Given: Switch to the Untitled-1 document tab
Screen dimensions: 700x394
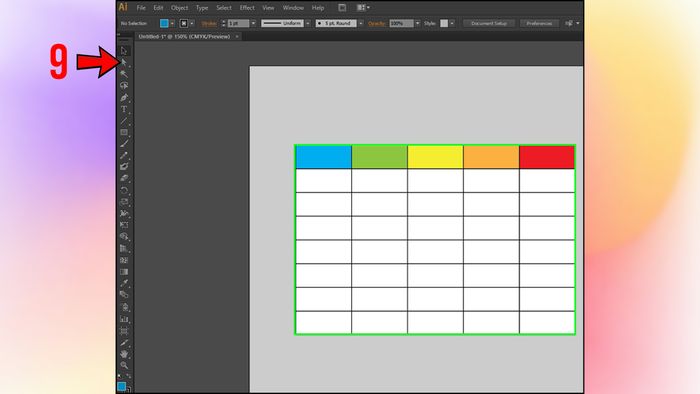Looking at the screenshot, I should pos(184,37).
